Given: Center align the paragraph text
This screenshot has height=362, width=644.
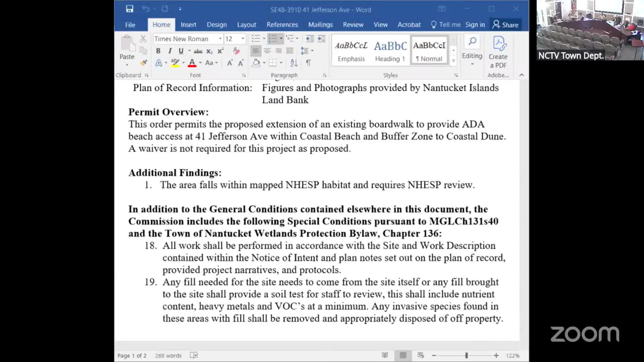Looking at the screenshot, I should [x=267, y=51].
